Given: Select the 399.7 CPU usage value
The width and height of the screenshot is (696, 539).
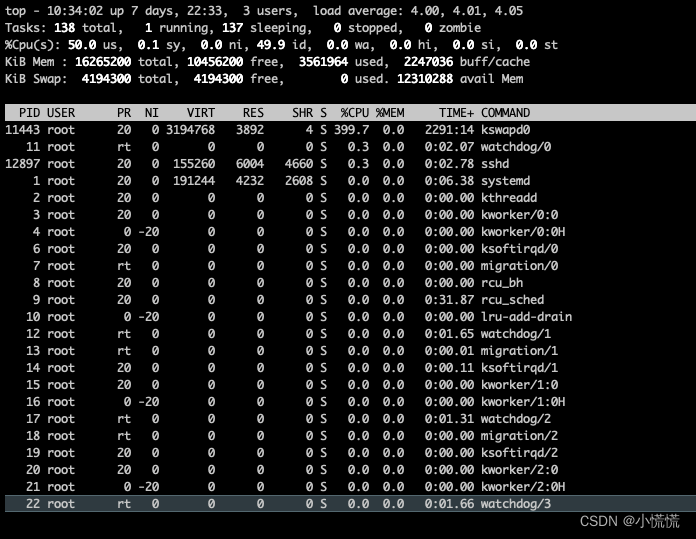Looking at the screenshot, I should [351, 130].
